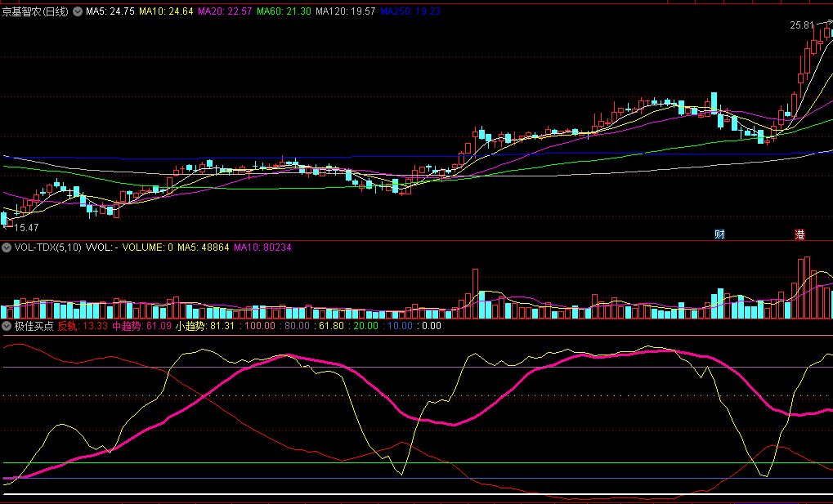Click the MA250: 19.23 label

point(410,11)
